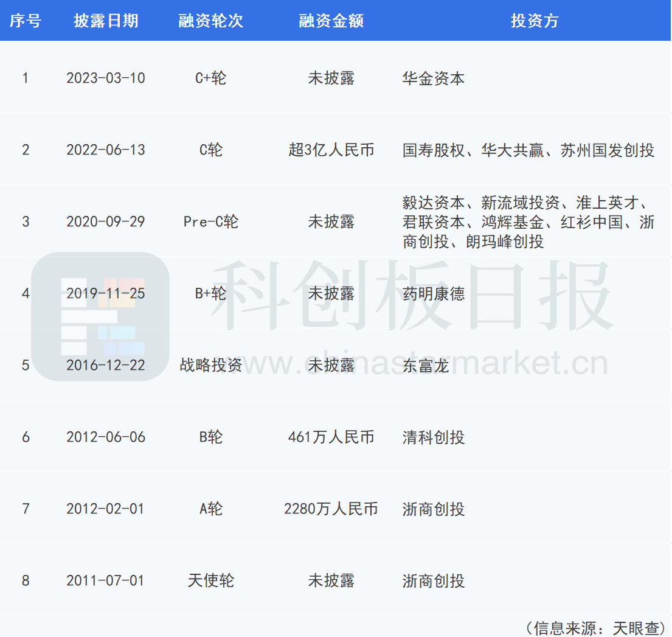
Task: Click investor 华金资本
Action: (433, 78)
